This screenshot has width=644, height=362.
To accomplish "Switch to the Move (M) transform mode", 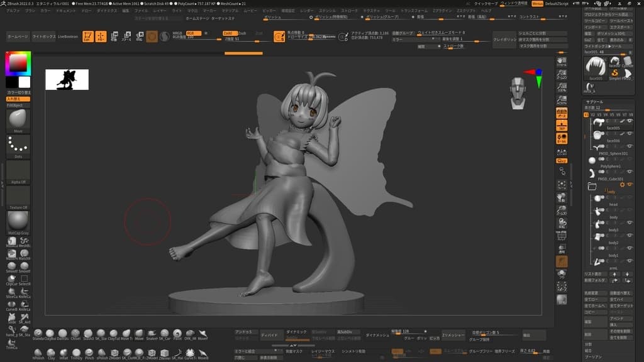I will 114,36.
